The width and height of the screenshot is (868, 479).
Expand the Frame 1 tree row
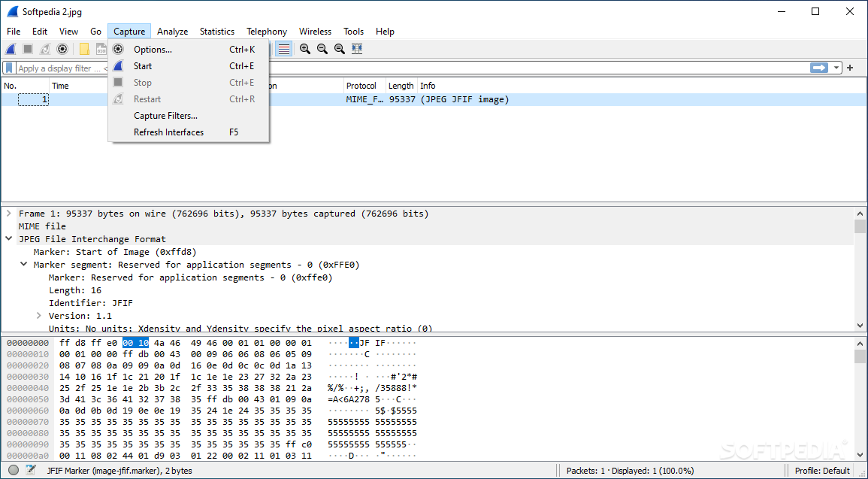pyautogui.click(x=9, y=214)
